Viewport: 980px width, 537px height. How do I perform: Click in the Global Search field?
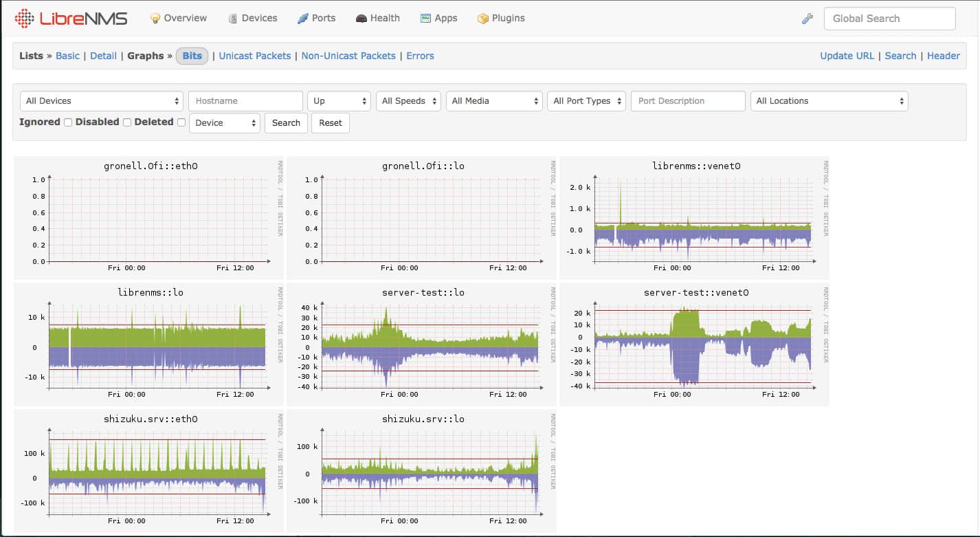889,19
